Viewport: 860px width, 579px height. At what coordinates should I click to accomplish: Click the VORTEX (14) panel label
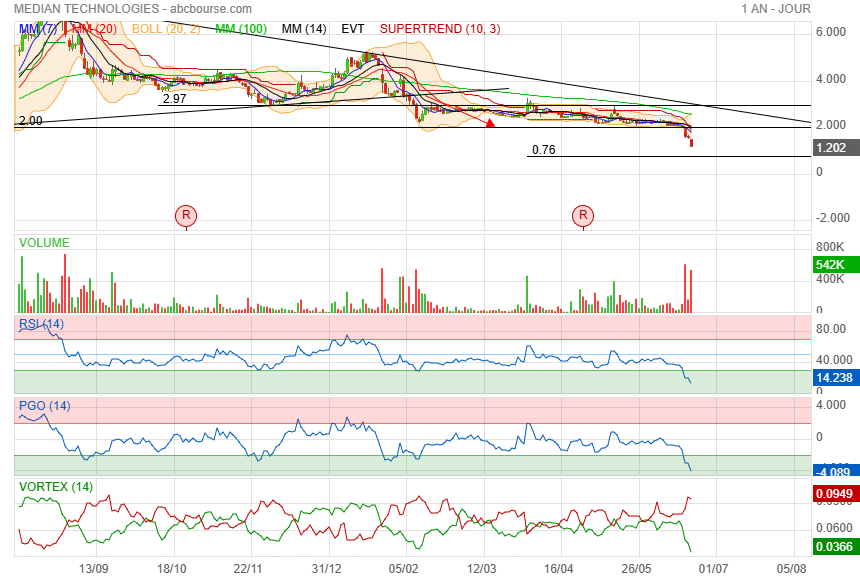[x=56, y=487]
